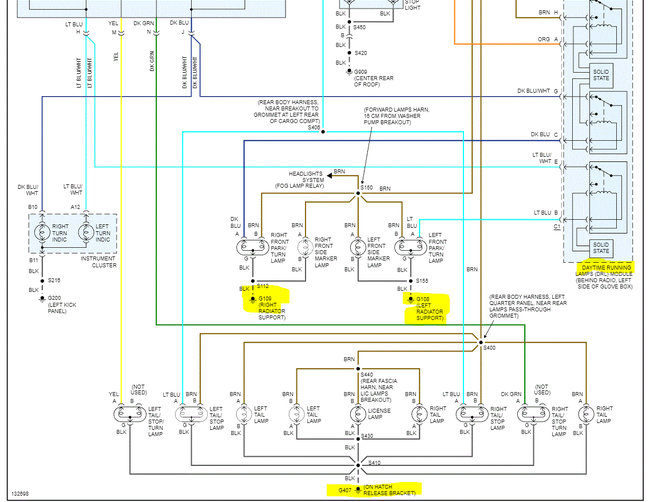Click the rear body harness cargo compt grommet note
The height and width of the screenshot is (502, 650).
click(x=286, y=112)
